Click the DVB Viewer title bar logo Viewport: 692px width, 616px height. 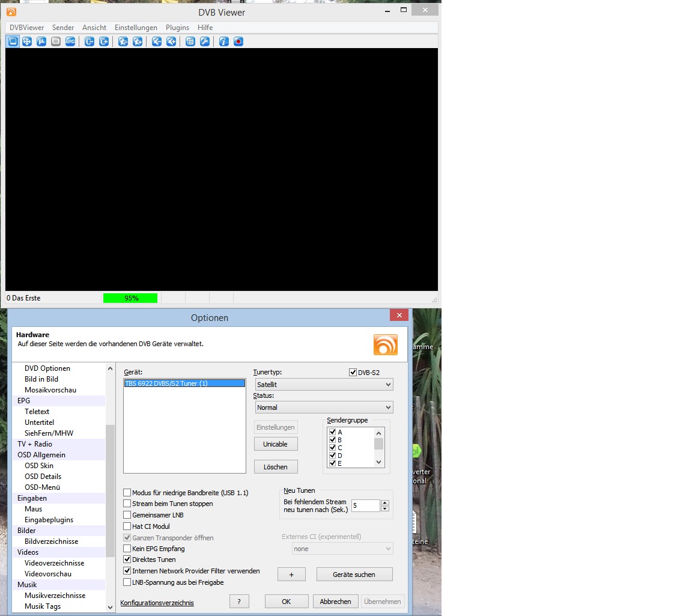[11, 12]
